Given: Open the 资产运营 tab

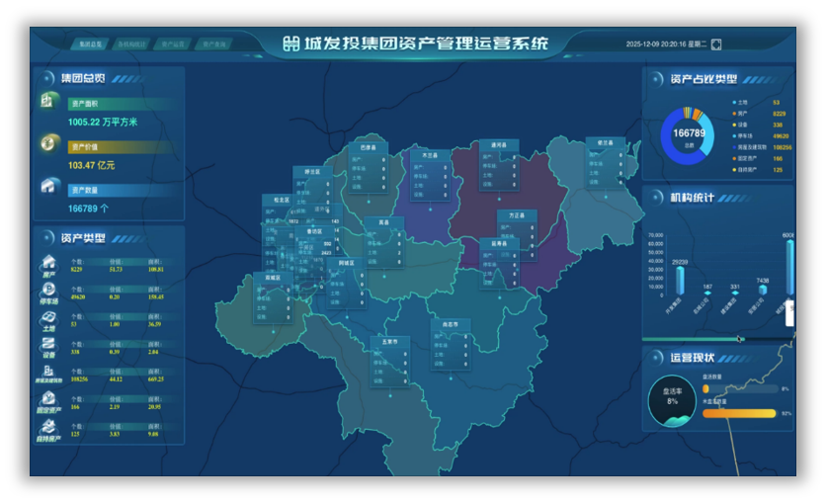Looking at the screenshot, I should coord(172,44).
